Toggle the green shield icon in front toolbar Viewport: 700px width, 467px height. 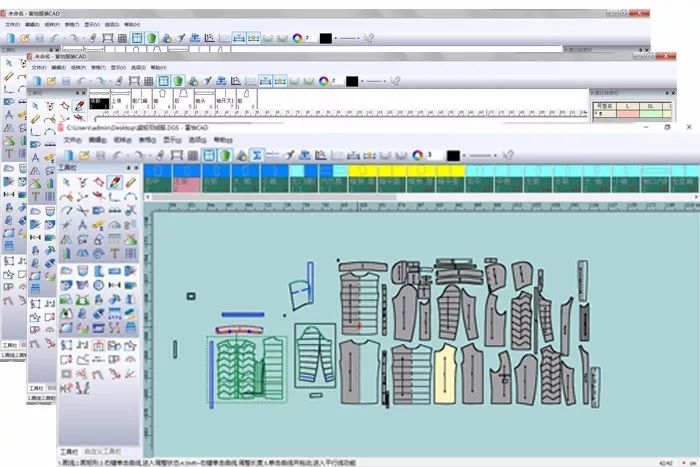click(x=226, y=155)
